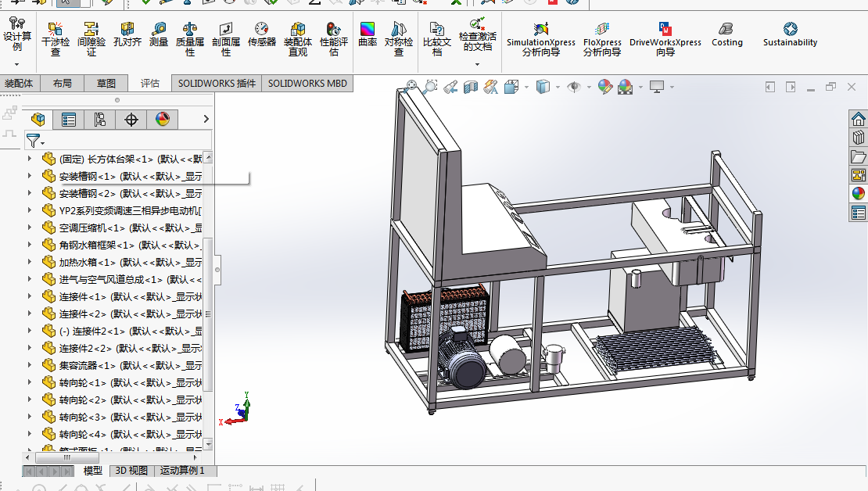Viewport: 868px width, 491px height.
Task: Select the 孔对齐 hole alignment tool
Action: coord(127,34)
